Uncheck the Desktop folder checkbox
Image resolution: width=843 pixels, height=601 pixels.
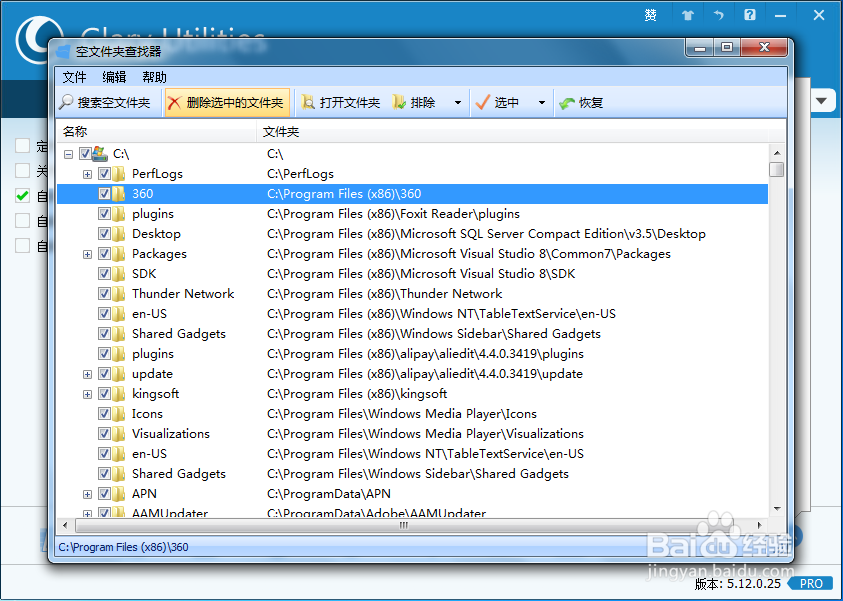(104, 234)
